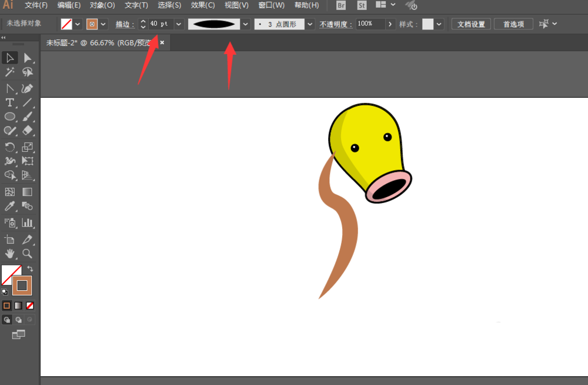Select the Rotate tool
This screenshot has height=385, width=588.
tap(9, 147)
